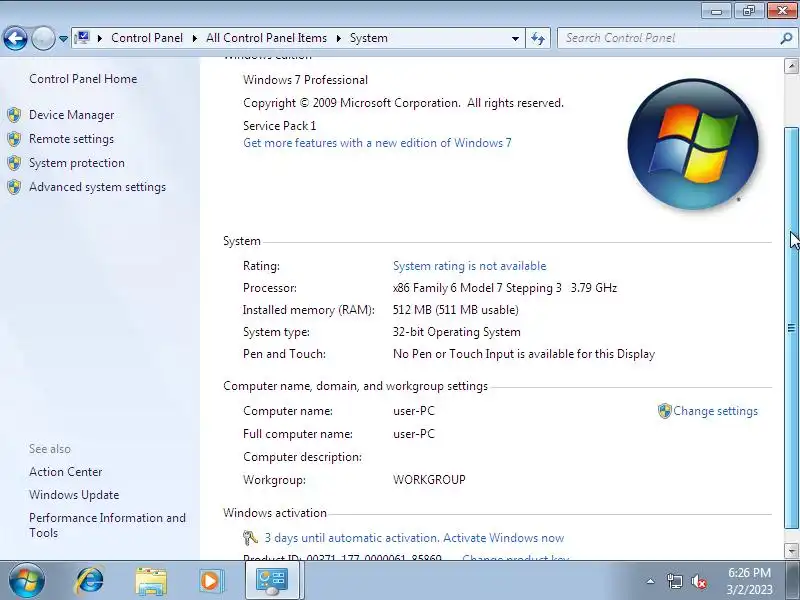Launch Internet Explorer from taskbar
This screenshot has width=800, height=600.
tap(89, 581)
